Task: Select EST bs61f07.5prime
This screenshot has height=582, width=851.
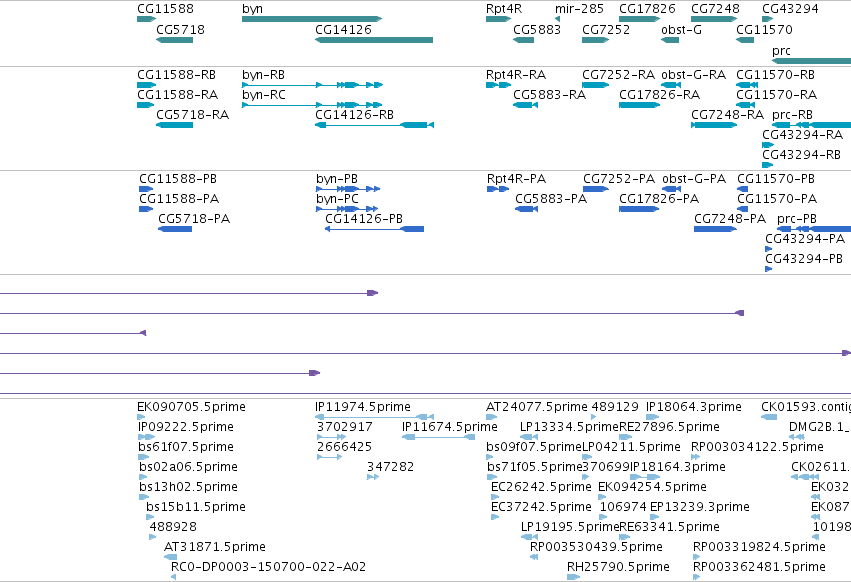Action: coord(186,447)
